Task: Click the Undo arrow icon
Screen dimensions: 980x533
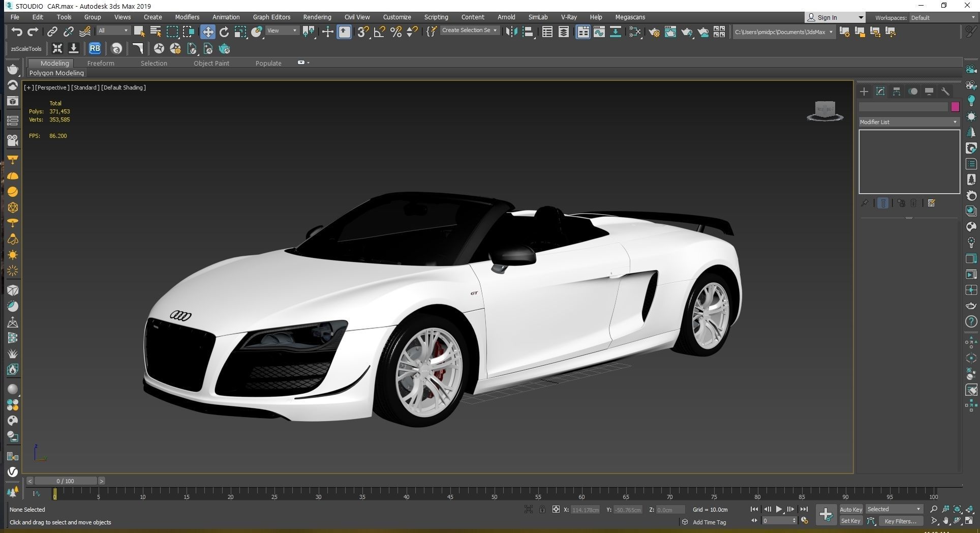Action: tap(17, 32)
